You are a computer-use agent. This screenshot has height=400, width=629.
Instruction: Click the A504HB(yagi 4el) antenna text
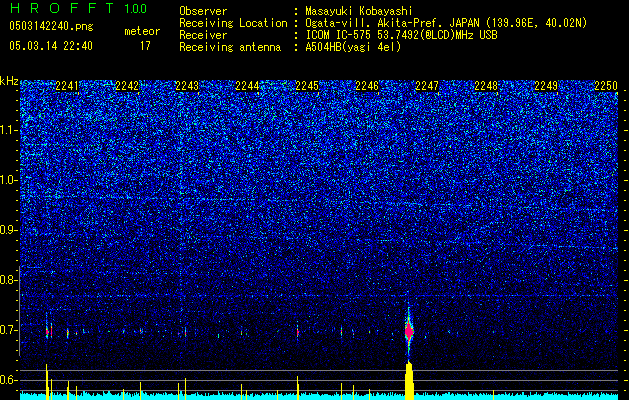click(x=353, y=47)
